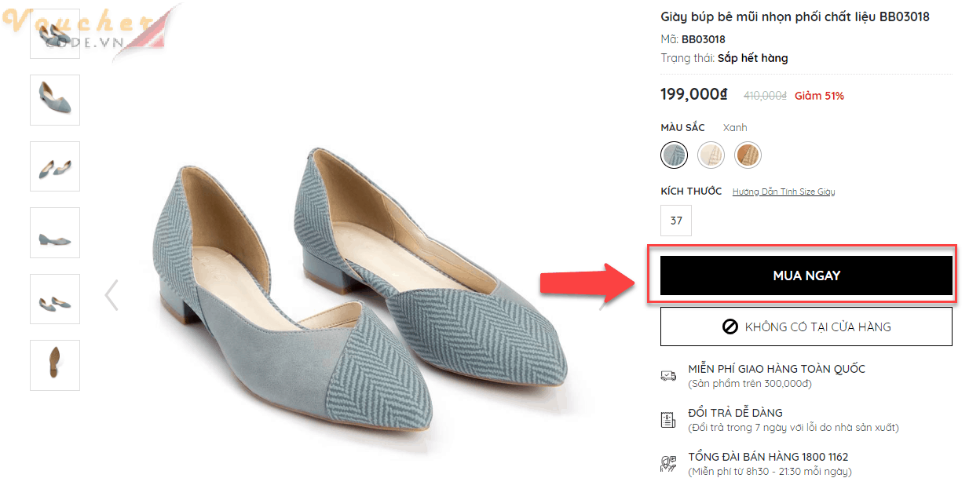Show the shoe sole thumbnail

[x=55, y=365]
